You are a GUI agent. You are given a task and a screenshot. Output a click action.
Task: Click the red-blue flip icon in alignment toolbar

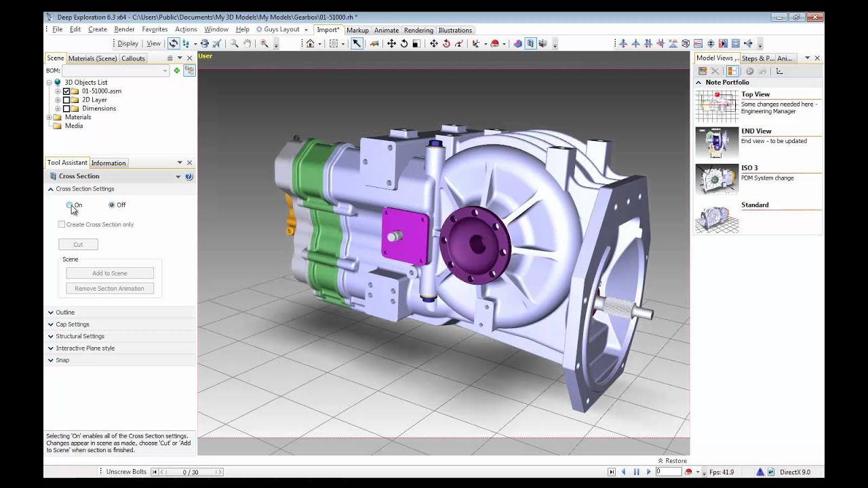[723, 43]
